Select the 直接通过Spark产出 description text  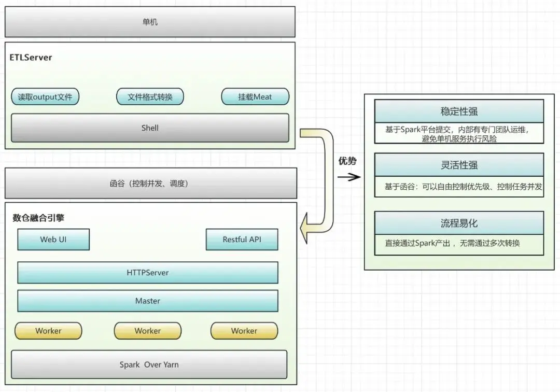pos(452,244)
